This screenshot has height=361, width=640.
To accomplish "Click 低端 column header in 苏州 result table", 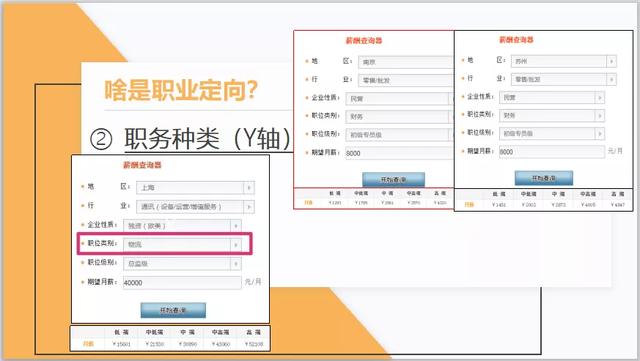I will click(499, 194).
